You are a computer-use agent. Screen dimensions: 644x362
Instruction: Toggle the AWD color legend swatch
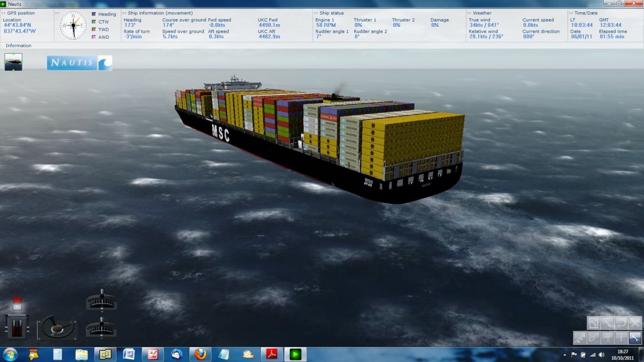94,37
